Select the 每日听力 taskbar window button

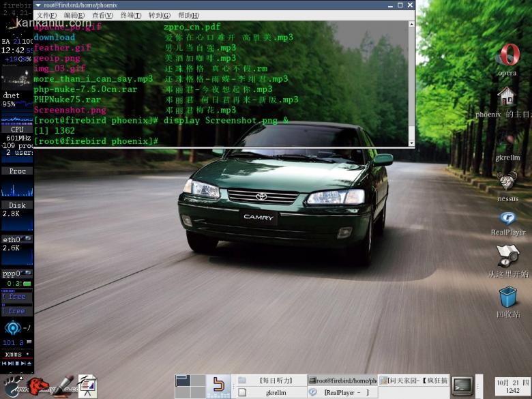[x=269, y=381]
